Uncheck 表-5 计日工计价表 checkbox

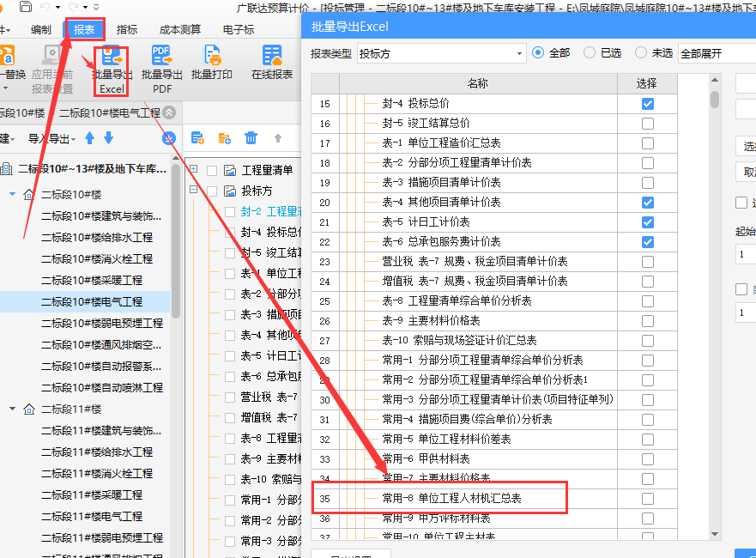[648, 222]
